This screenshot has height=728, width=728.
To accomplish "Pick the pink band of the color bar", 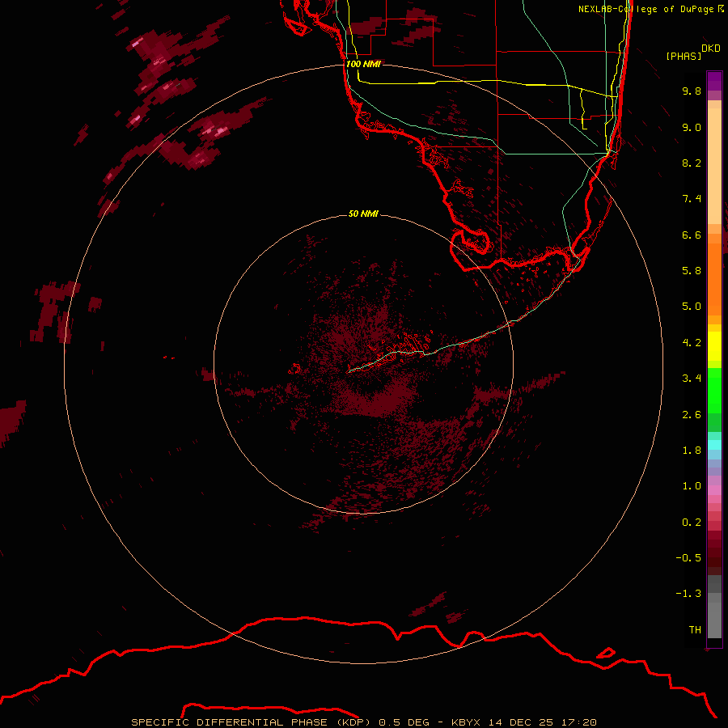I will tap(714, 490).
